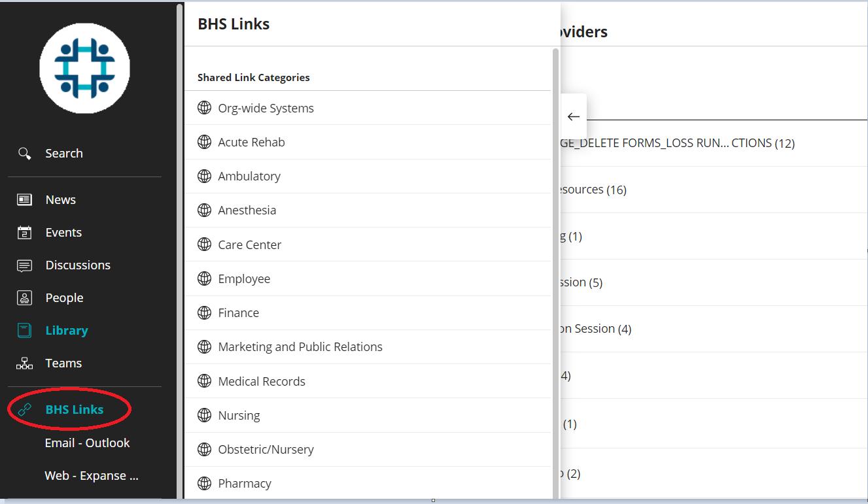Select the Library book icon

(24, 331)
